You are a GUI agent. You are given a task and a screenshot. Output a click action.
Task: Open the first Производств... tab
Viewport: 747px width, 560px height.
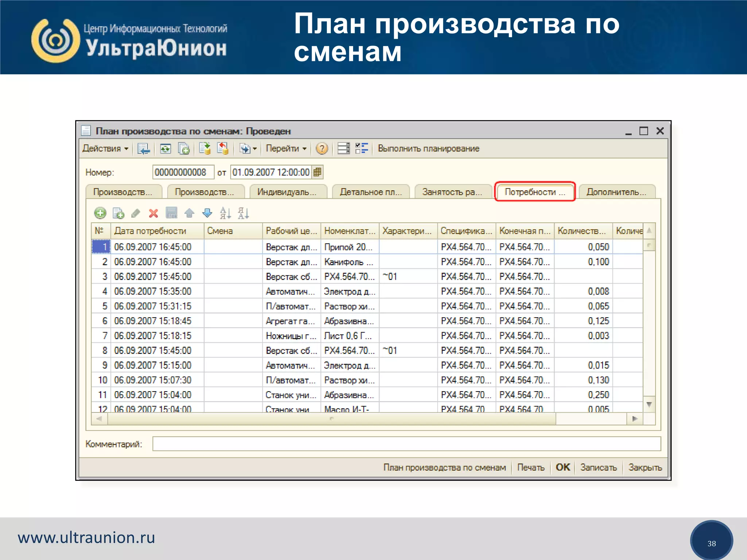coord(124,192)
